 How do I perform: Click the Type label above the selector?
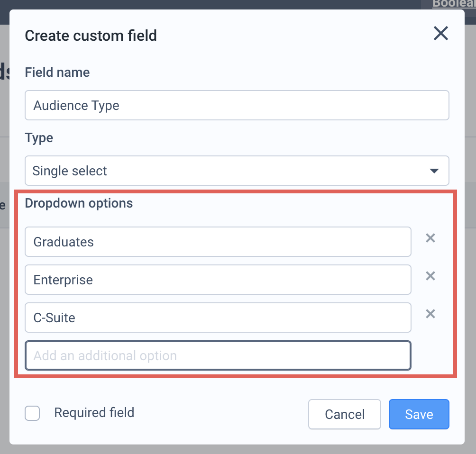(x=39, y=138)
